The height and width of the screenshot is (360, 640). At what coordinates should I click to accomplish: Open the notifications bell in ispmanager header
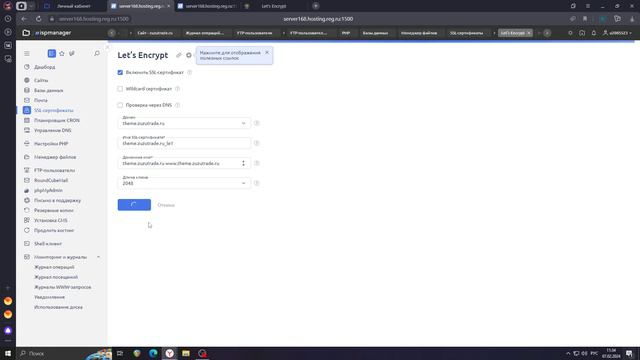pyautogui.click(x=593, y=33)
